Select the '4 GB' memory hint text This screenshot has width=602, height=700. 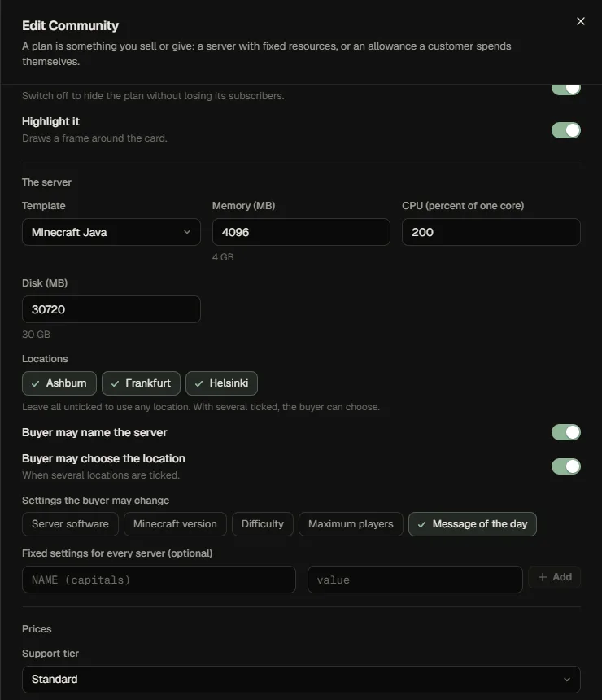(x=223, y=257)
